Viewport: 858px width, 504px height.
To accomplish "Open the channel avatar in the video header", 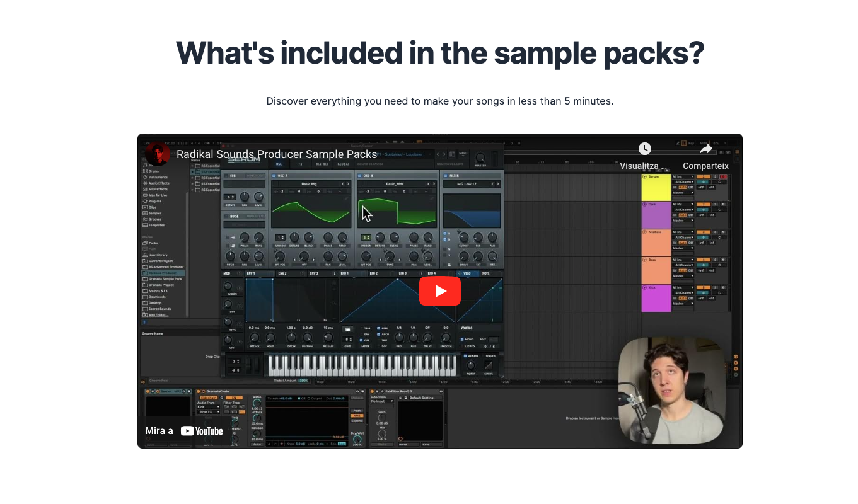I will coord(158,154).
